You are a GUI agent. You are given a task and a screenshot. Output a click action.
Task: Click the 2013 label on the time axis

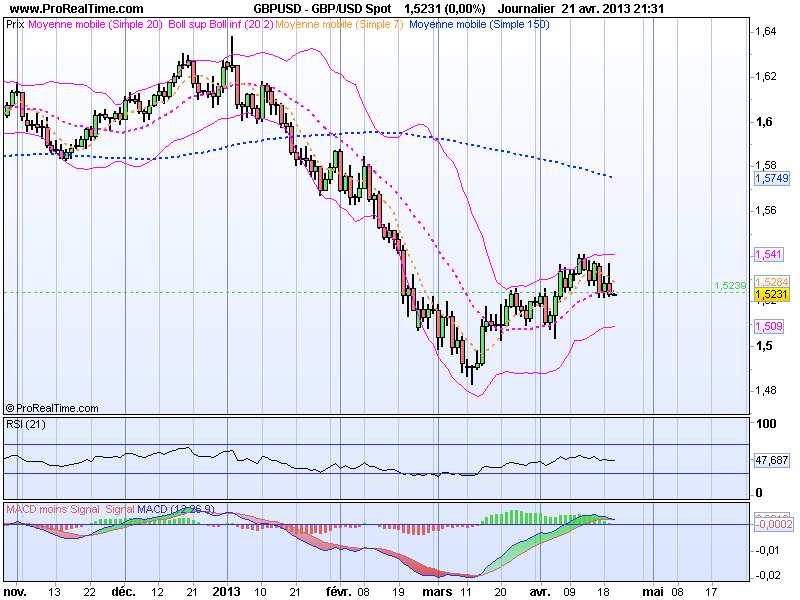coord(227,589)
